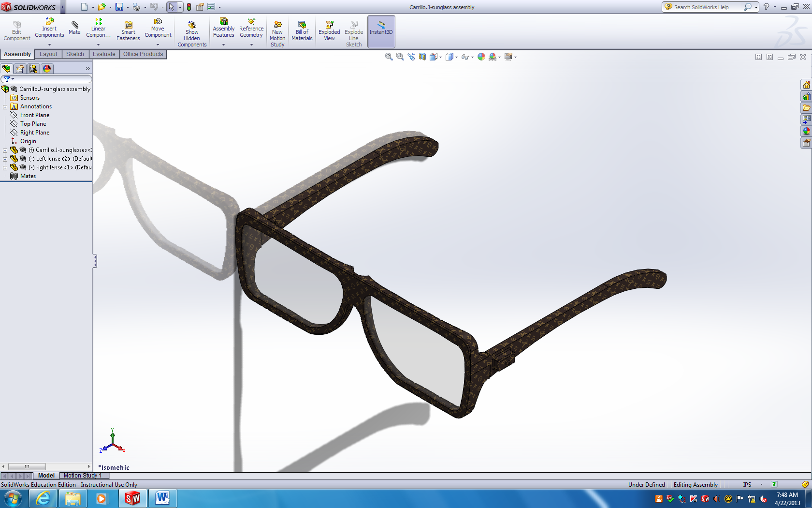
Task: Expand the Carrillo.J-sunglasses component node
Action: 5,150
